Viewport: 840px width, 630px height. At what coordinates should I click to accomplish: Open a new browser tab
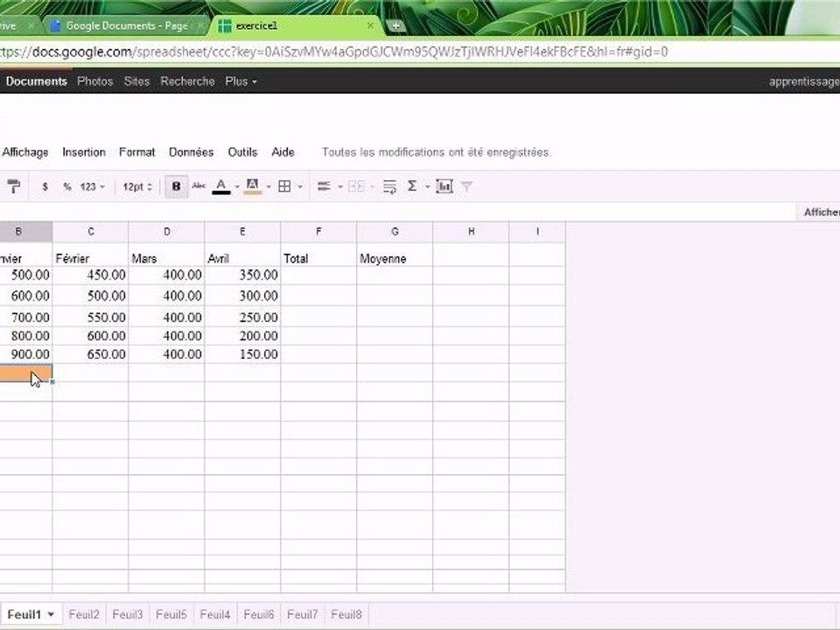coord(395,25)
